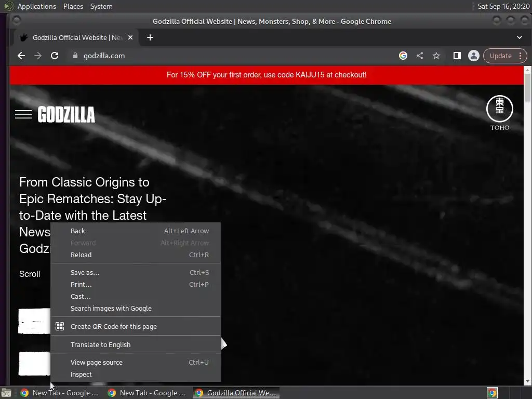The height and width of the screenshot is (399, 532).
Task: Click the second white thumbnail at bottom
Action: [x=34, y=363]
